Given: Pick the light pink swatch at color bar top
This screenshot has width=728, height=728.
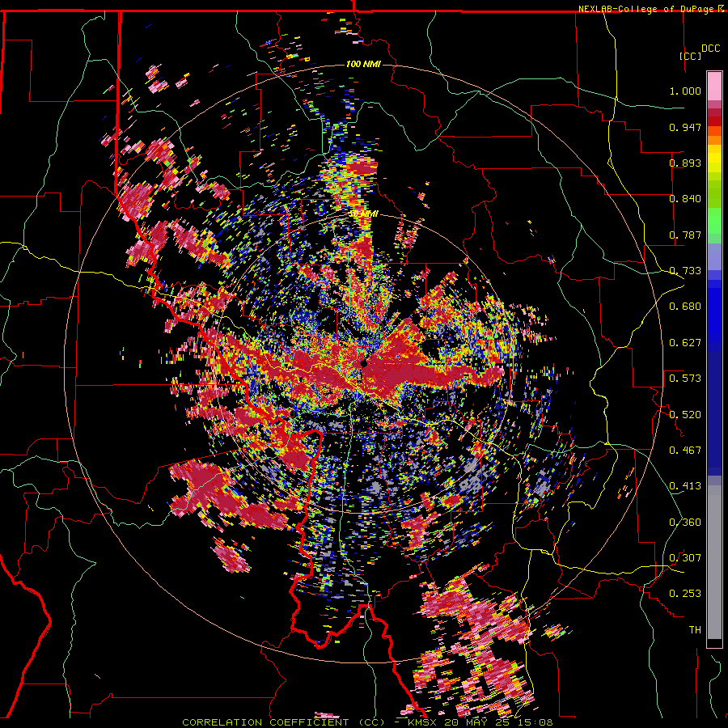Looking at the screenshot, I should coord(714,86).
